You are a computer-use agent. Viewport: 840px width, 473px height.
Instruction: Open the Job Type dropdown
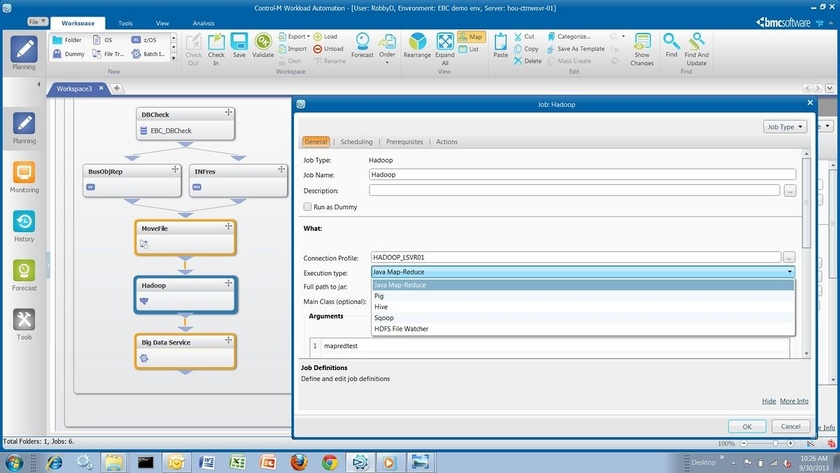pos(783,127)
